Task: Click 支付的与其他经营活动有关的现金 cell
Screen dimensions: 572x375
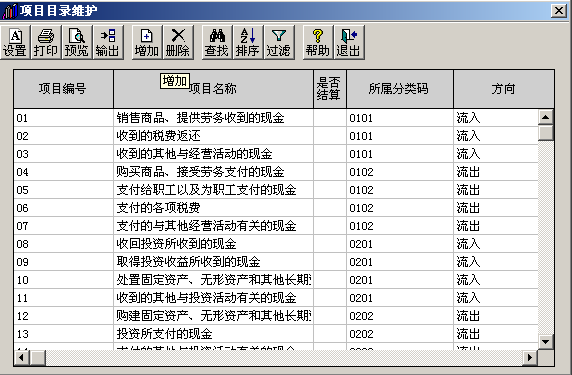Action: click(213, 226)
